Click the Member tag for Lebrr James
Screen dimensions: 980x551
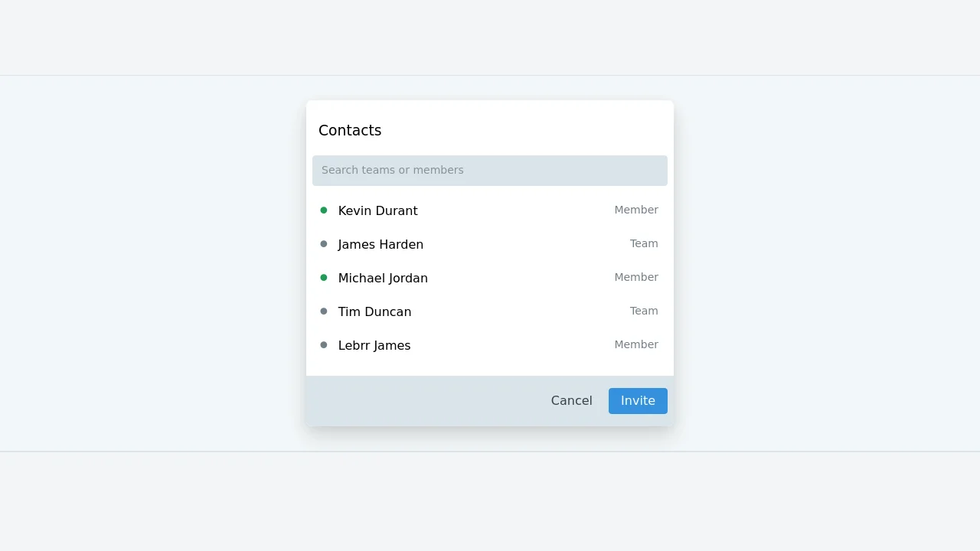pyautogui.click(x=636, y=344)
